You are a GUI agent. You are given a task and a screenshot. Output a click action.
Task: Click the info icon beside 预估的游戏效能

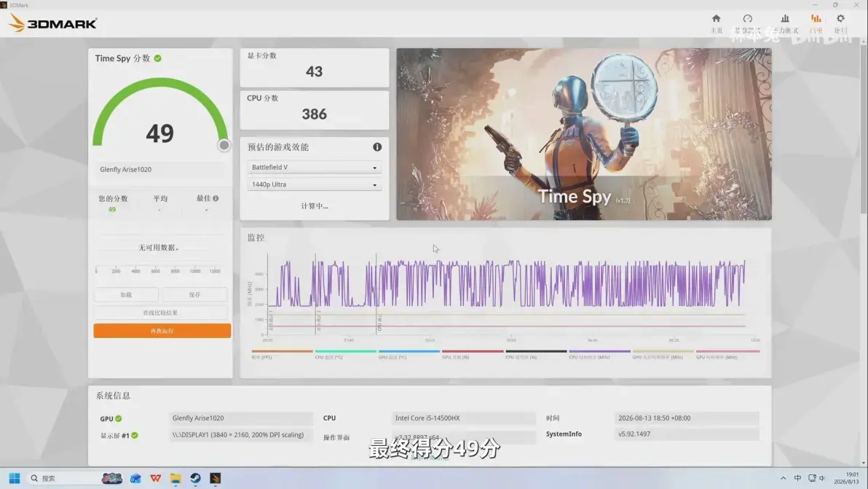click(x=377, y=146)
